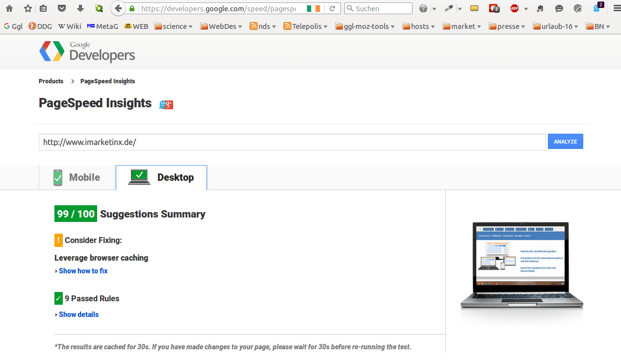Click the Evernote elephant clipper icon
The height and width of the screenshot is (364, 621).
540,8
